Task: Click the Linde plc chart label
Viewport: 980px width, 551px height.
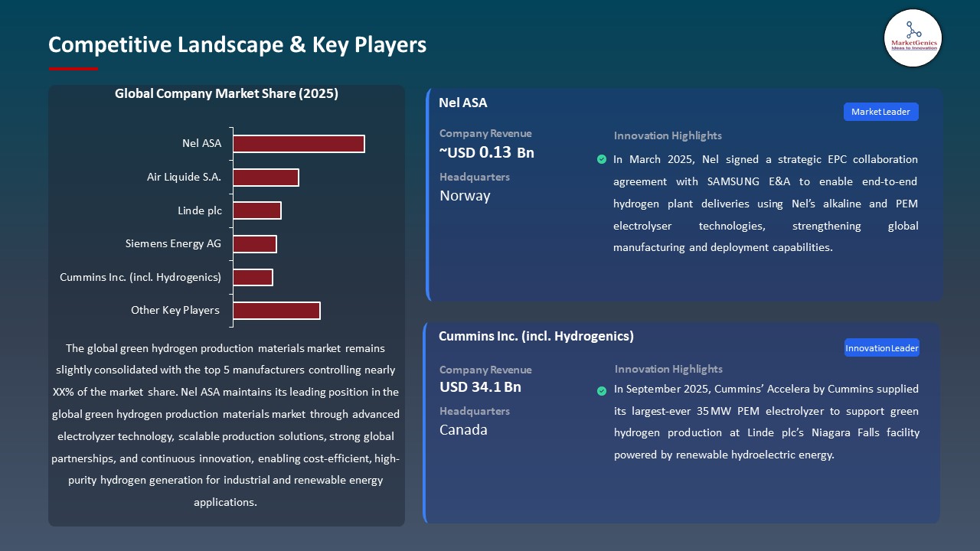Action: (200, 210)
